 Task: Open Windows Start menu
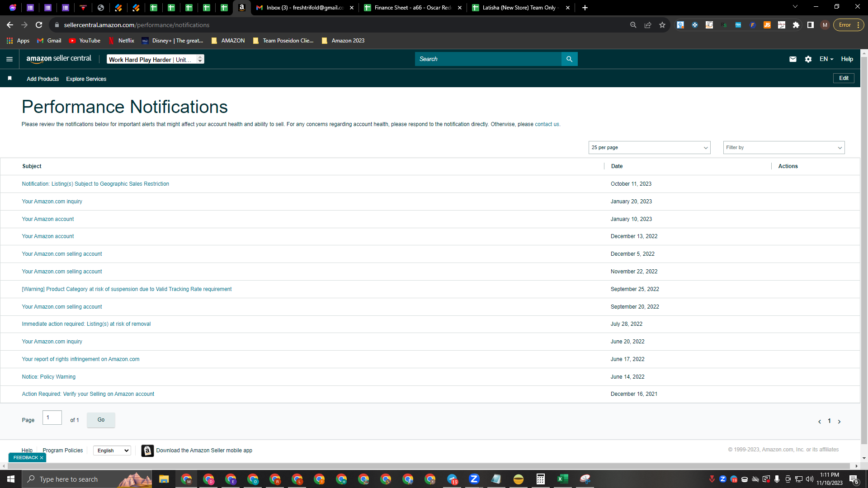tap(11, 479)
